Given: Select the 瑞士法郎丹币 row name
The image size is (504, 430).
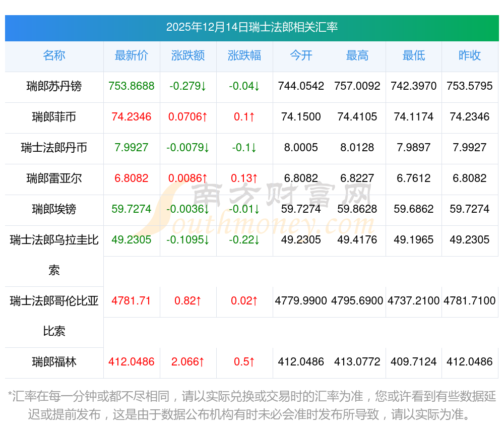Looking at the screenshot, I should coord(54,148).
